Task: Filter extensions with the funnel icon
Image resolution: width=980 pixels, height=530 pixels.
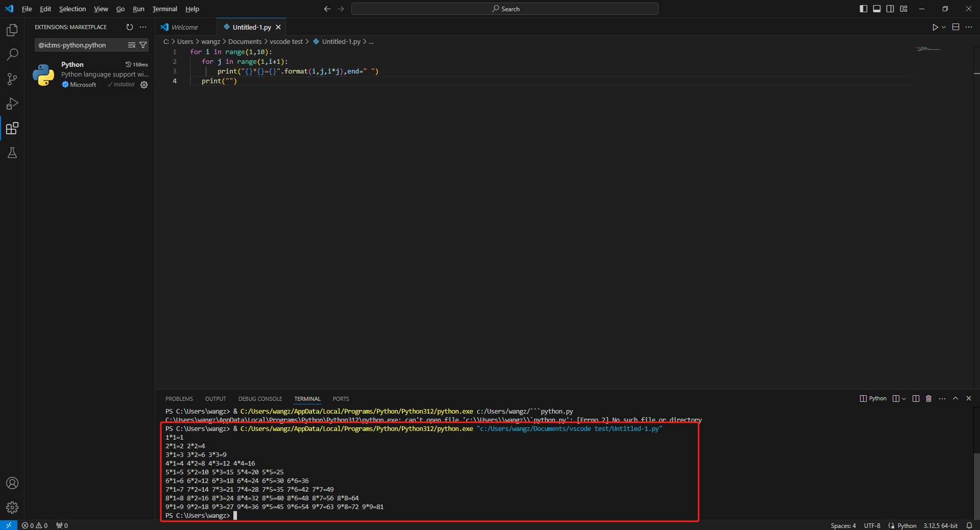Action: coord(143,45)
